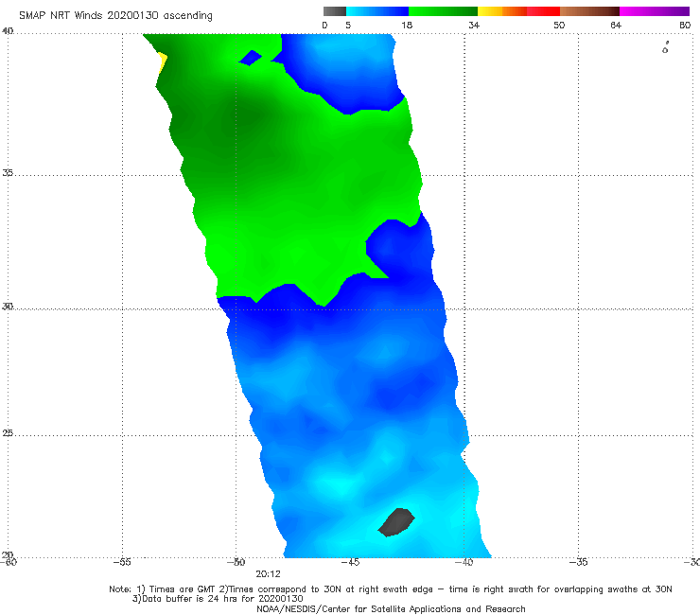Viewport: 700px width, 615px height.
Task: Click the small yellow patch at swath edge
Action: click(163, 63)
